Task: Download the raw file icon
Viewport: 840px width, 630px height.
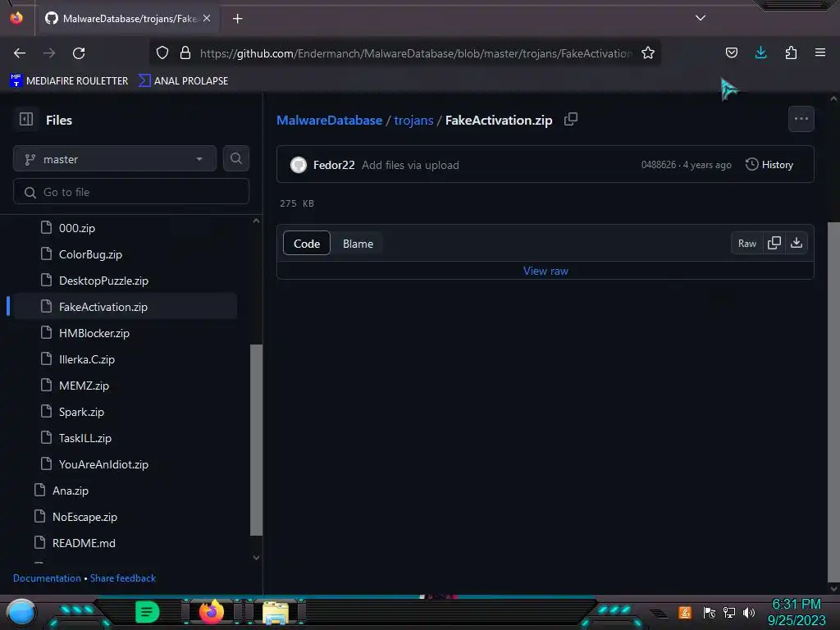Action: point(797,243)
